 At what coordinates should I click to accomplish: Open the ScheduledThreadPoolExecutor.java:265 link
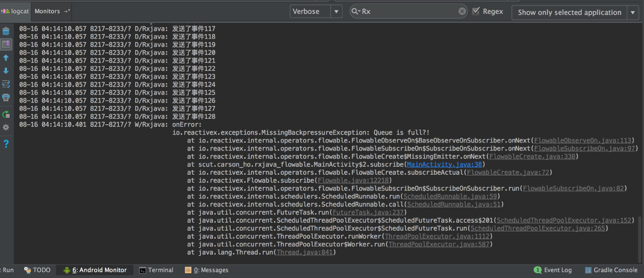(537, 228)
